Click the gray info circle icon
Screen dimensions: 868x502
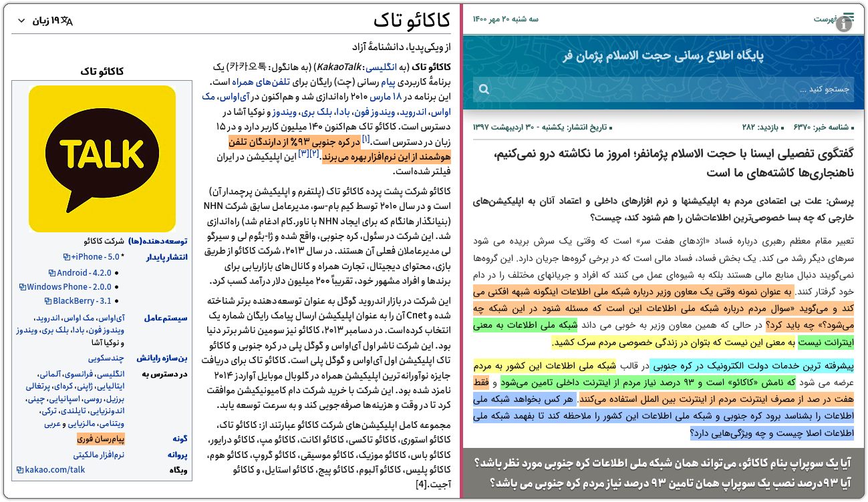tap(844, 25)
